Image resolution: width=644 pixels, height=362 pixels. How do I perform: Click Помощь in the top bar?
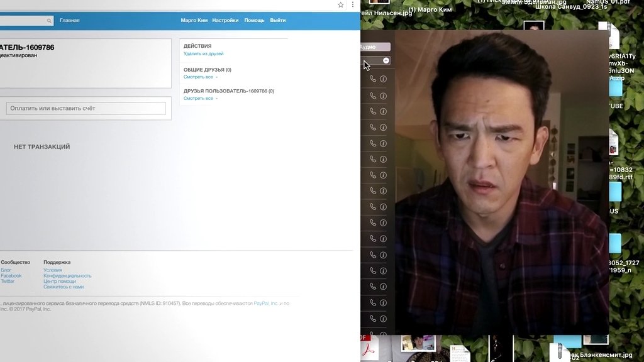click(x=254, y=21)
